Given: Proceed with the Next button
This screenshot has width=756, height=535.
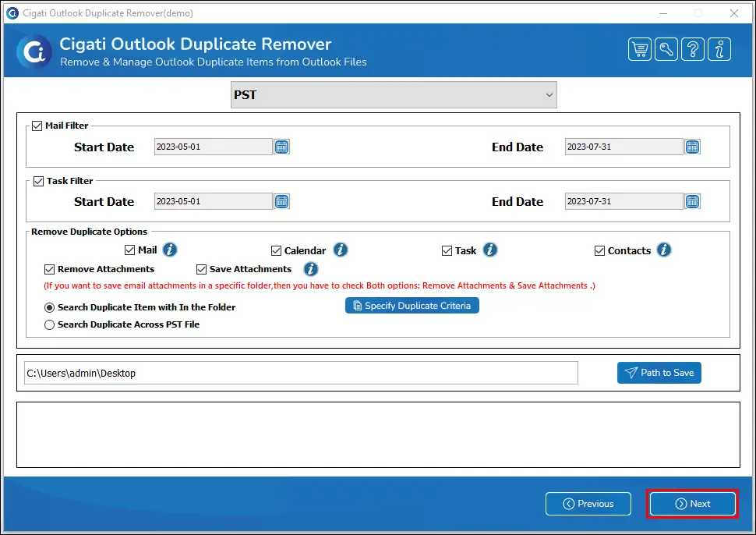Looking at the screenshot, I should pyautogui.click(x=692, y=504).
